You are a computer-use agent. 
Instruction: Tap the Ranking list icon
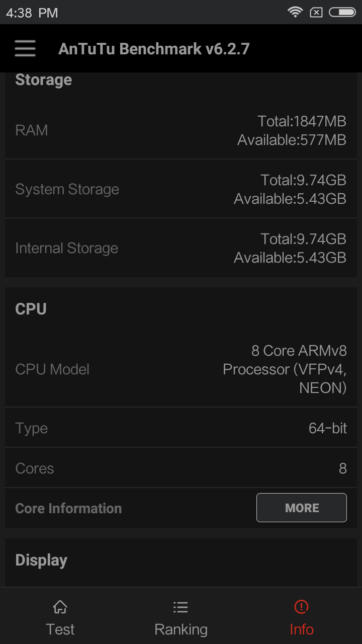pos(180,607)
